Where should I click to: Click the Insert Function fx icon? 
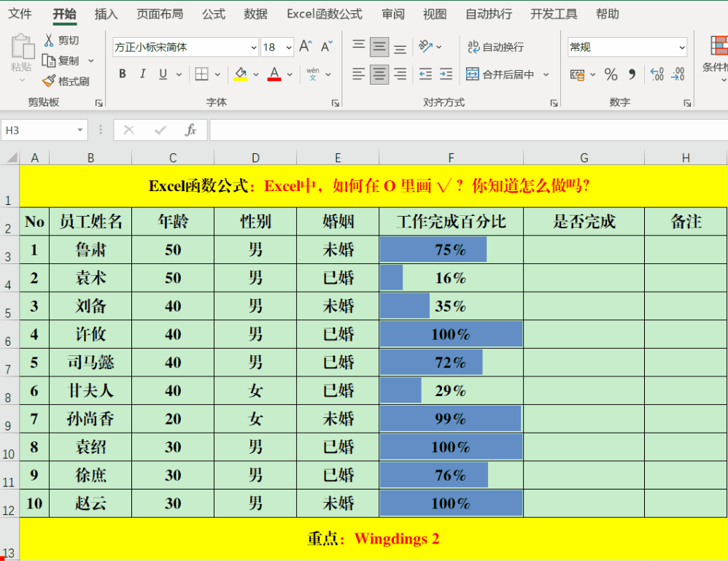click(x=190, y=131)
